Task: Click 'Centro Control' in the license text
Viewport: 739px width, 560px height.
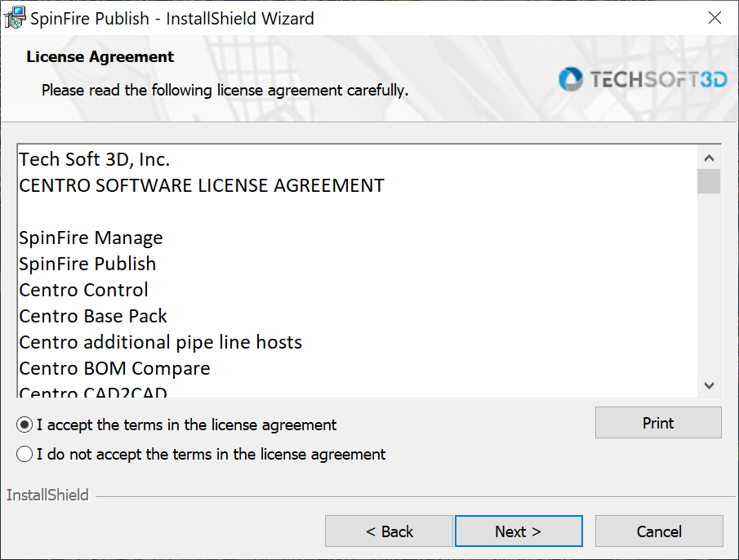Action: (x=84, y=291)
